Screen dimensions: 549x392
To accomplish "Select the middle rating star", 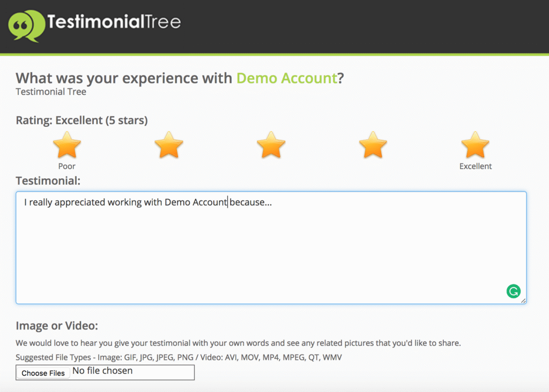I will [271, 144].
